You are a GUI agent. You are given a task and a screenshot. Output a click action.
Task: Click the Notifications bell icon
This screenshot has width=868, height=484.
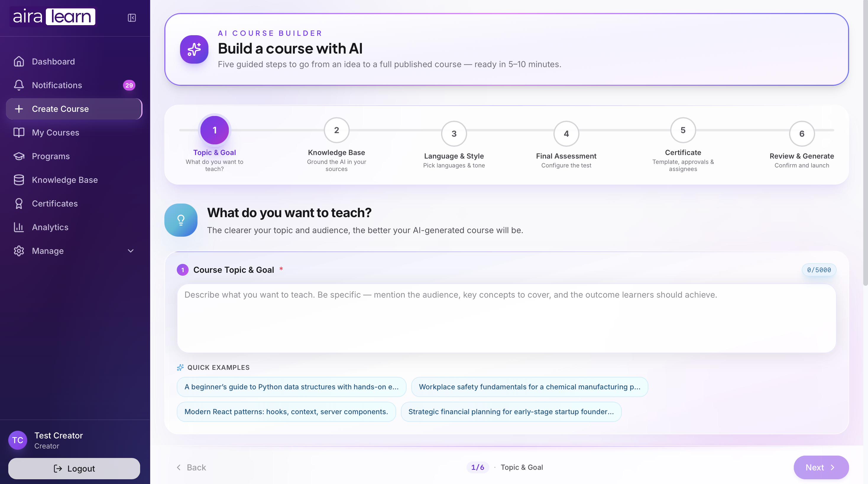tap(19, 85)
